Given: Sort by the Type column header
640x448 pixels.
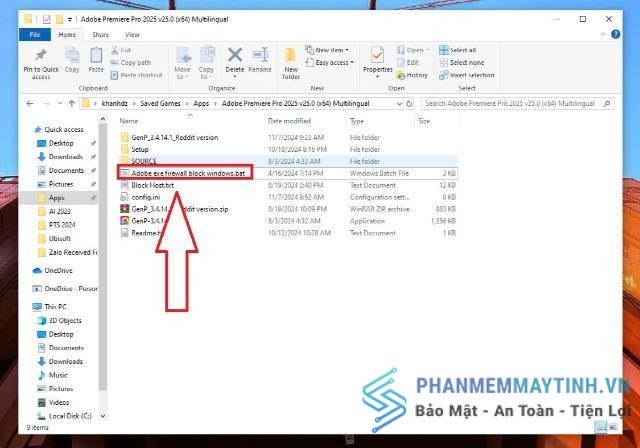Looking at the screenshot, I should [x=357, y=121].
